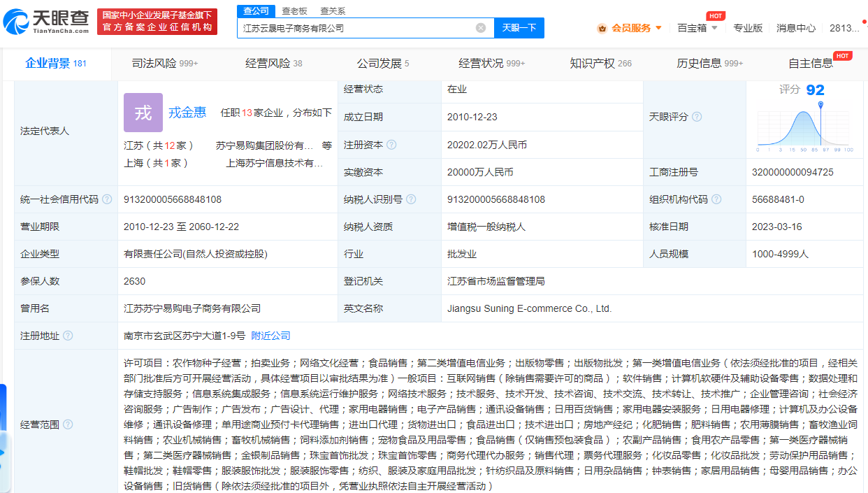The width and height of the screenshot is (868, 493).
Task: Select the 历史信息 tab
Action: 710,64
